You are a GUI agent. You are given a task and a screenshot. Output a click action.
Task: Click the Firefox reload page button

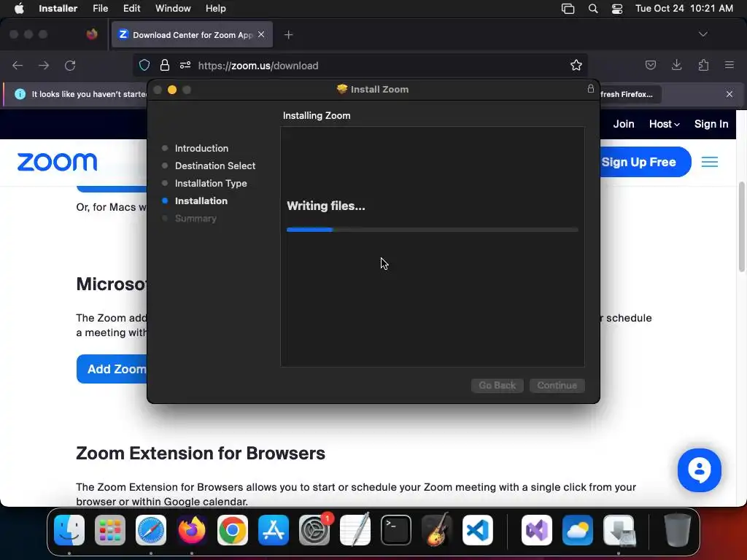[x=70, y=66]
